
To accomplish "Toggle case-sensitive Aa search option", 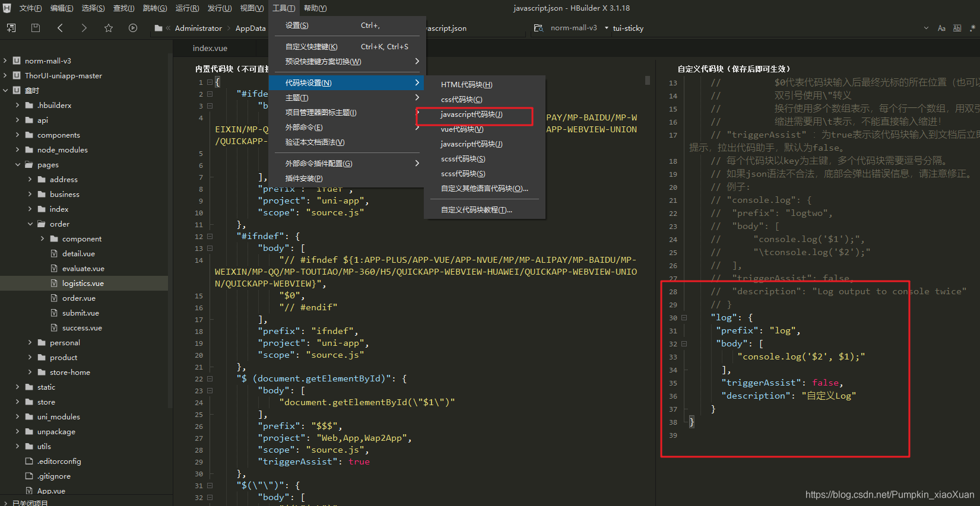I will 941,28.
